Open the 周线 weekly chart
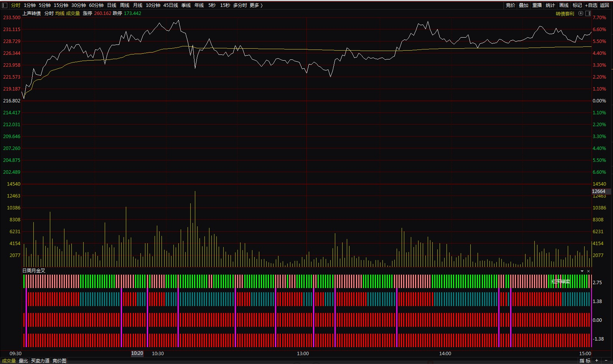The image size is (613, 364). (125, 5)
